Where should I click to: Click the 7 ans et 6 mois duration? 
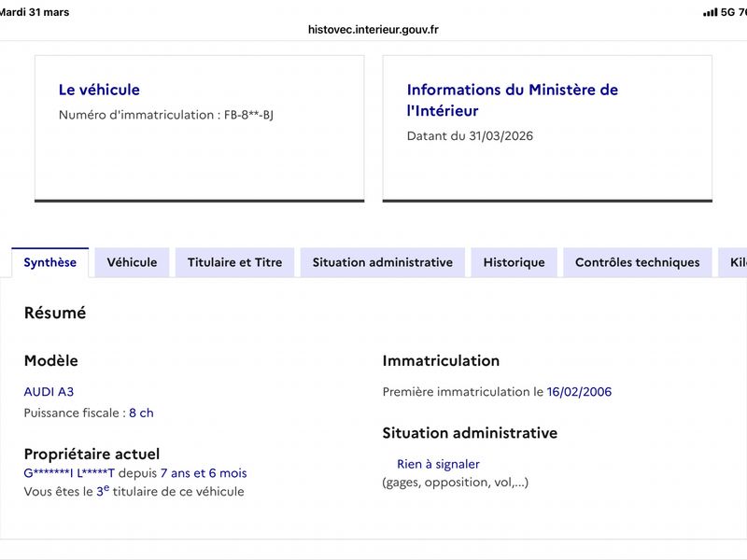pos(204,473)
